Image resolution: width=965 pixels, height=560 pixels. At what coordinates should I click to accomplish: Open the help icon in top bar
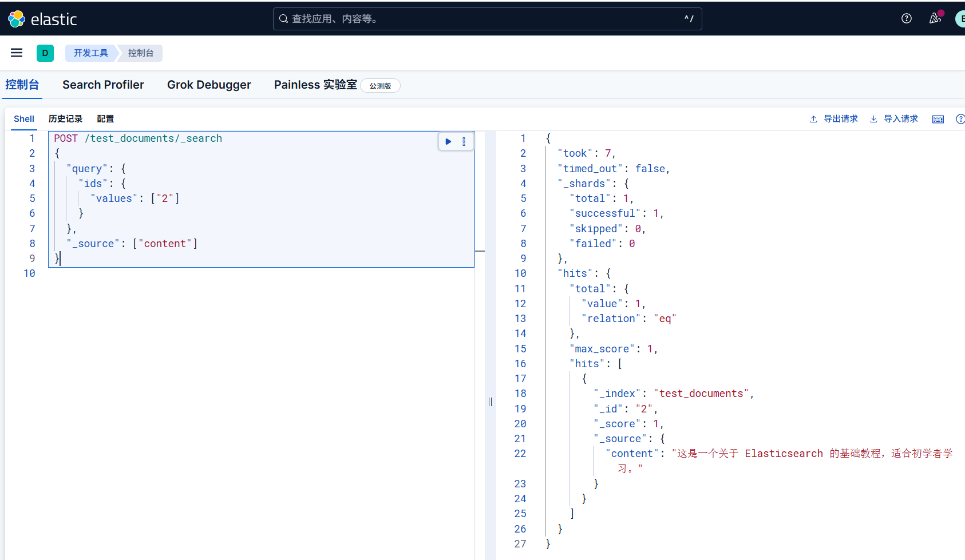(x=906, y=18)
